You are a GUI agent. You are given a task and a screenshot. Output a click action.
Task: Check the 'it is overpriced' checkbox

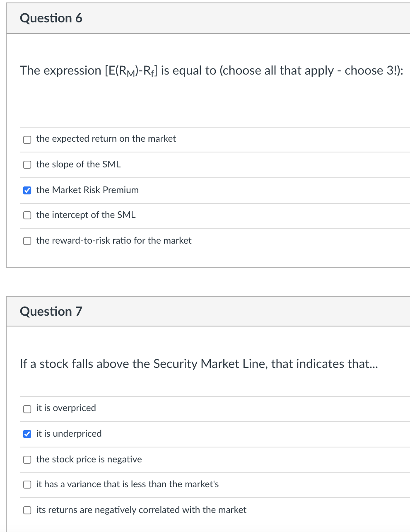click(27, 409)
